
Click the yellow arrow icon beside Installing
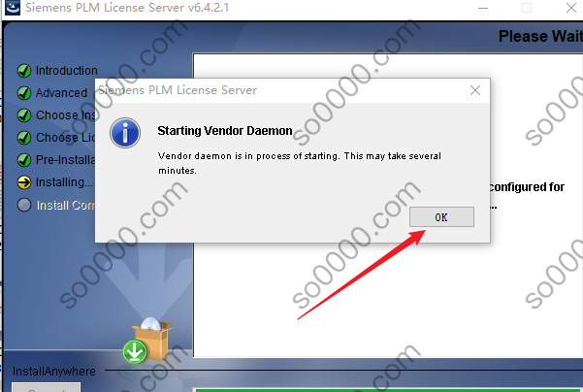(24, 182)
